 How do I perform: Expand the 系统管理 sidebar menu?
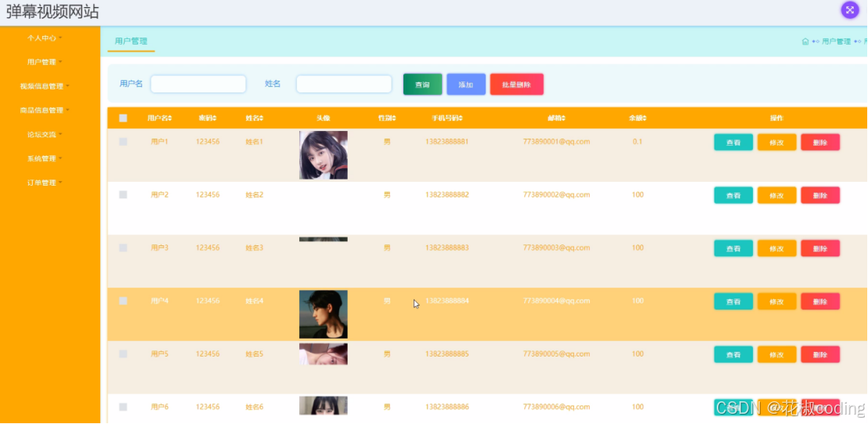tap(45, 159)
